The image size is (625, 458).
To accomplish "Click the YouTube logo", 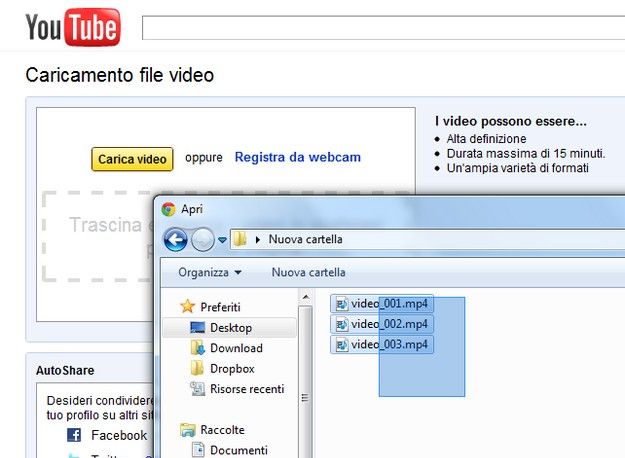I will click(x=73, y=27).
